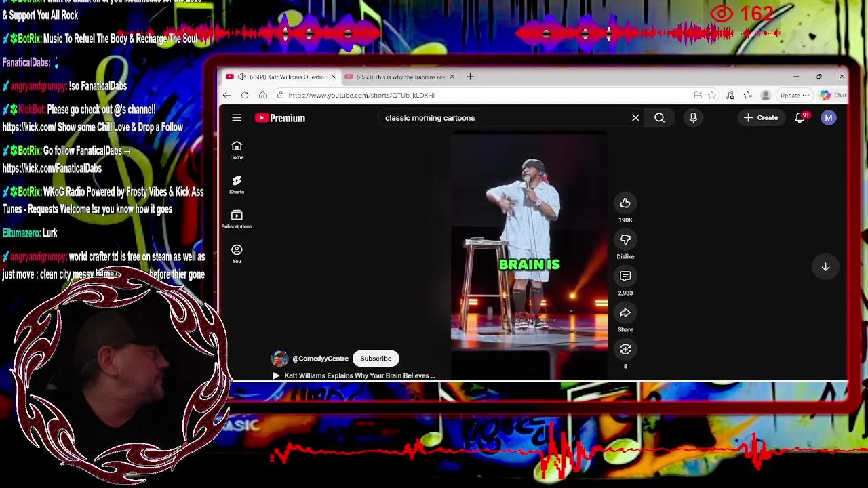Click Eltumazero username in chat
Image resolution: width=868 pixels, height=488 pixels.
[x=20, y=233]
